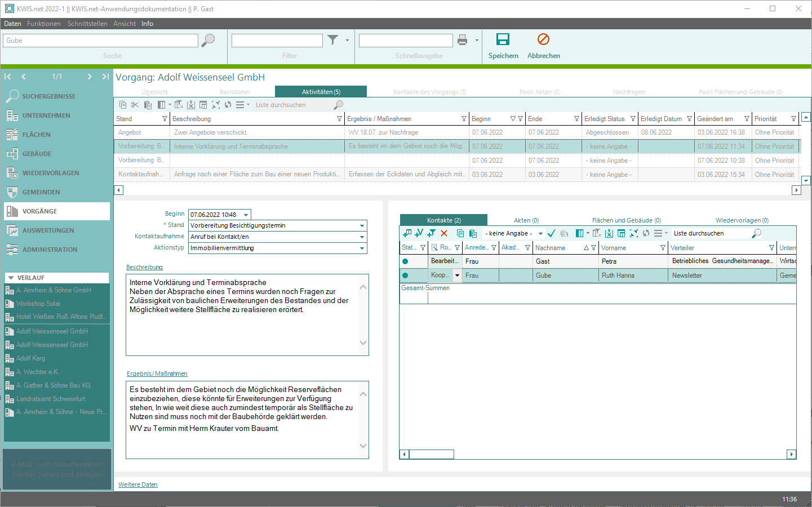The width and height of the screenshot is (812, 507).
Task: Click the add new contact icon
Action: click(407, 233)
